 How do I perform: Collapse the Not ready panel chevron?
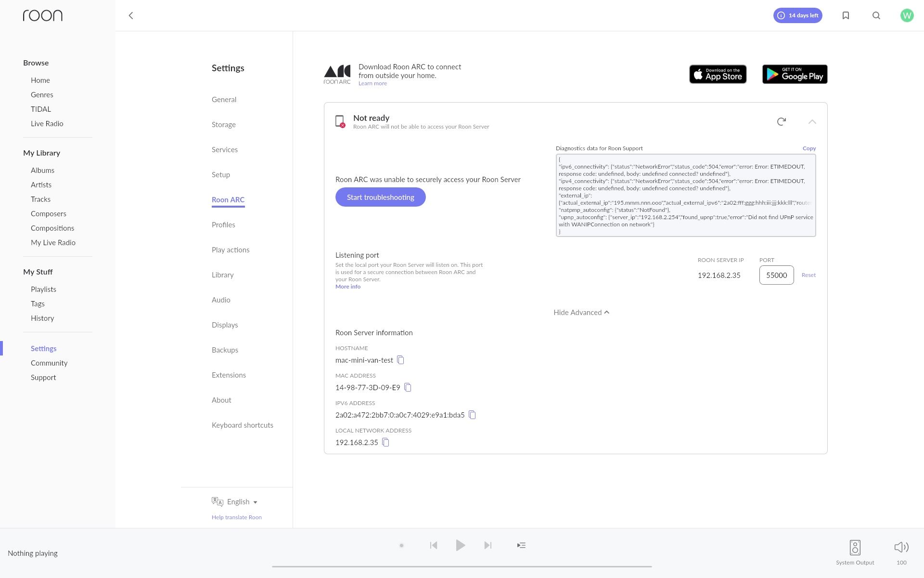pyautogui.click(x=812, y=121)
